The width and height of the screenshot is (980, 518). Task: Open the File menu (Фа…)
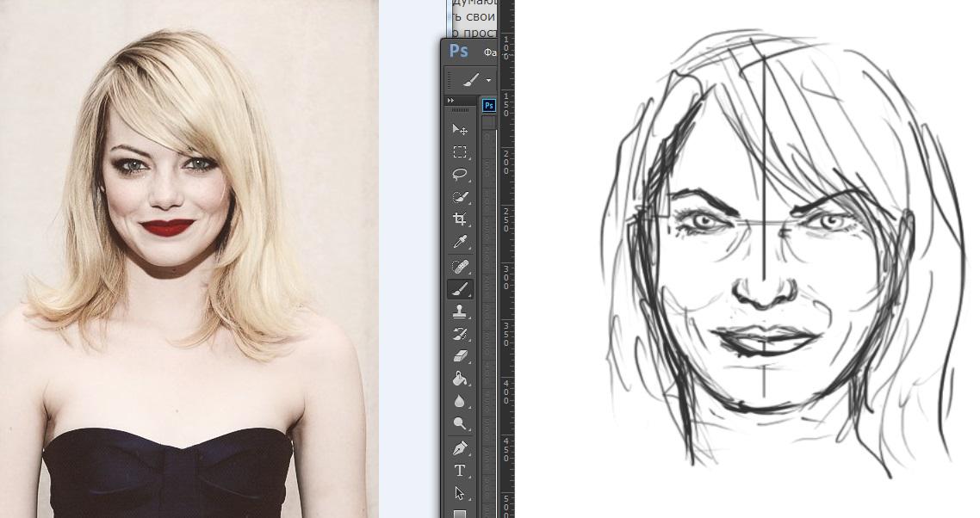(x=490, y=52)
